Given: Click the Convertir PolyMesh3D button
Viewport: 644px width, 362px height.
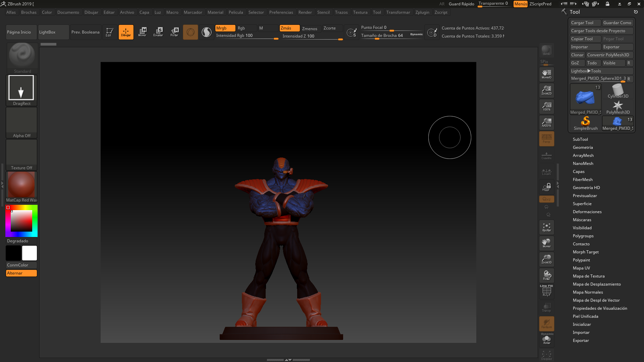Looking at the screenshot, I should [x=609, y=55].
